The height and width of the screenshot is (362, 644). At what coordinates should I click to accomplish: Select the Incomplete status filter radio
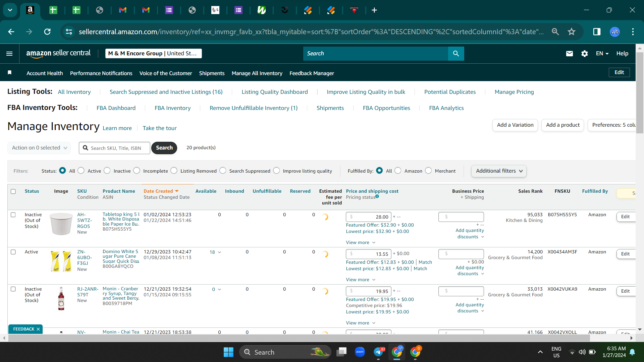tap(137, 171)
